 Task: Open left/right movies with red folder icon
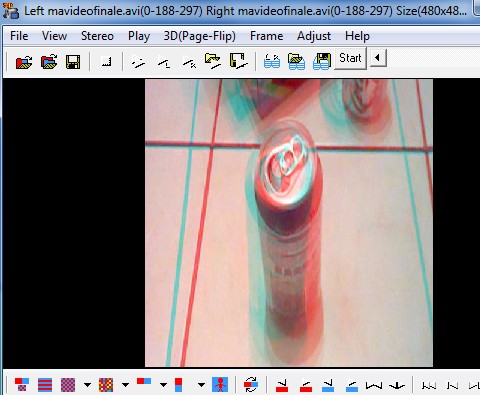coord(24,62)
